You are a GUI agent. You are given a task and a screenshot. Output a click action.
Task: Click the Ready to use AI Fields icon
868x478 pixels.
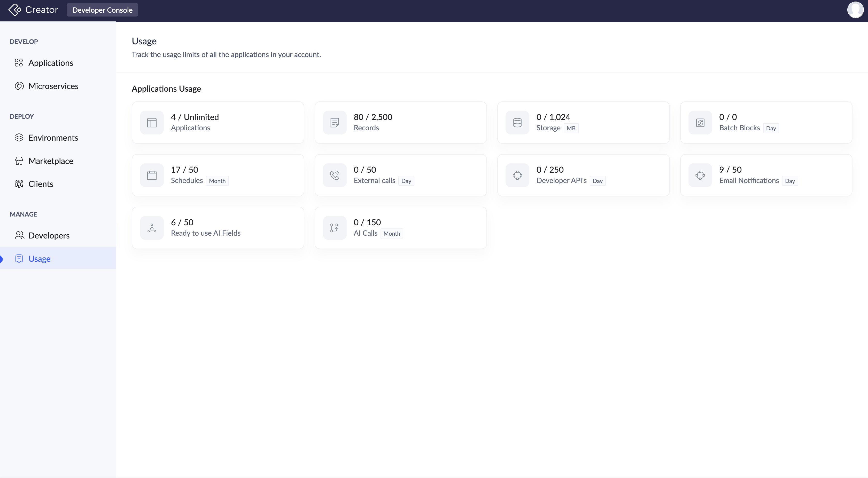(x=152, y=228)
